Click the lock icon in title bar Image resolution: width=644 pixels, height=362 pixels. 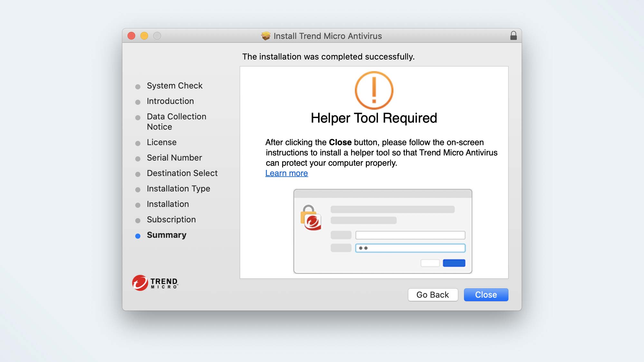tap(513, 36)
